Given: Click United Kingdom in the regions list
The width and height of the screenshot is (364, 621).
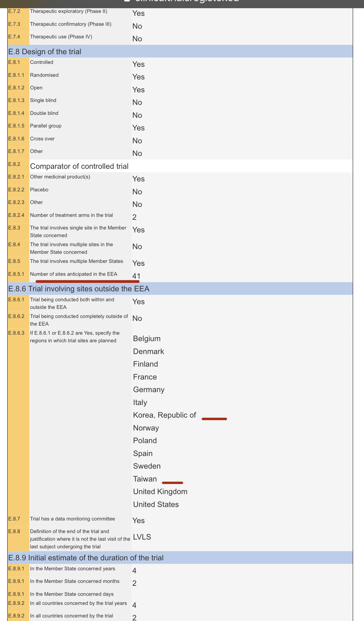Looking at the screenshot, I should [160, 491].
